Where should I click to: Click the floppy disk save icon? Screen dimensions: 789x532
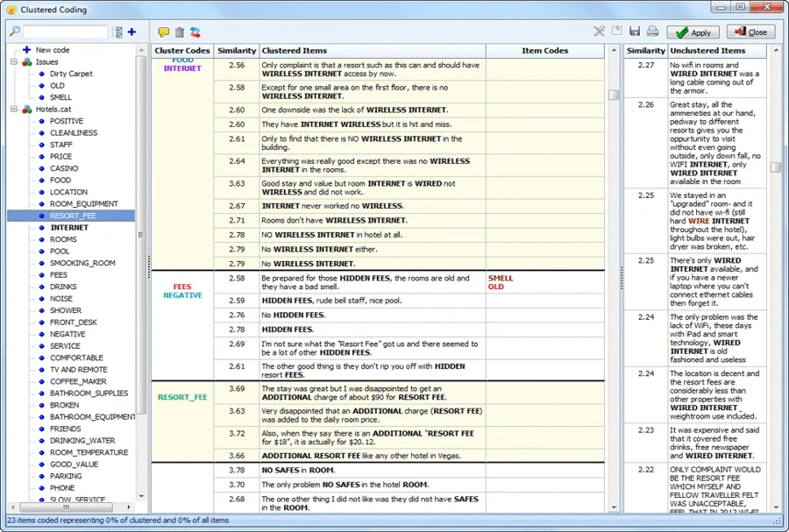[x=635, y=32]
